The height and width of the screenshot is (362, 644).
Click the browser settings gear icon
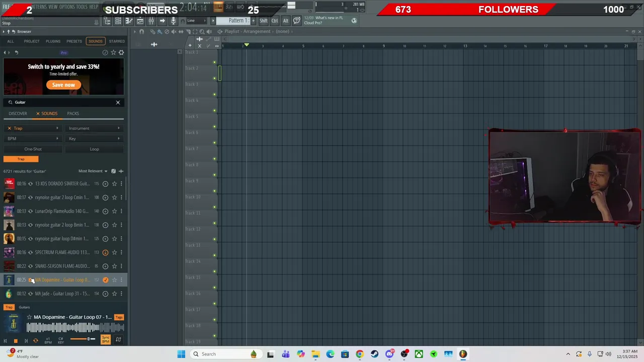[121, 52]
